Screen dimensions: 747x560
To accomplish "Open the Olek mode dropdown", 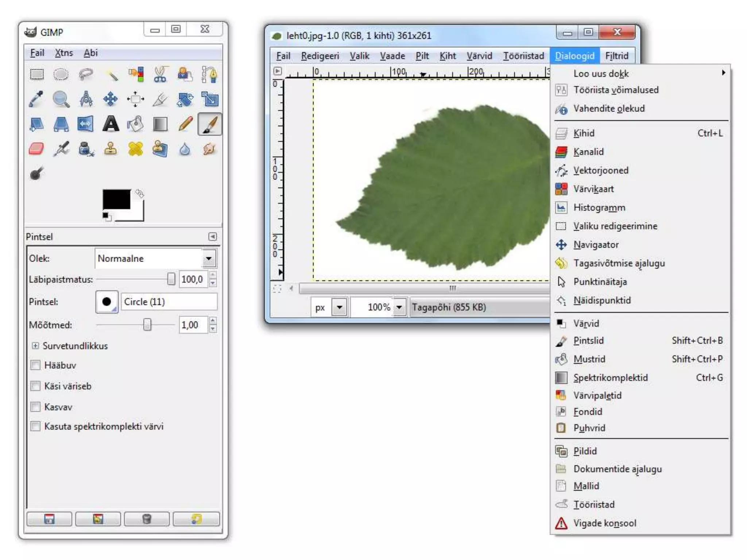I will coord(209,258).
